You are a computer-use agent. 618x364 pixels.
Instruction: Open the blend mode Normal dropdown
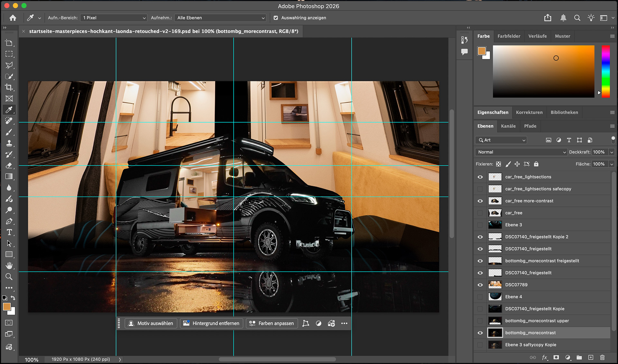coord(521,152)
